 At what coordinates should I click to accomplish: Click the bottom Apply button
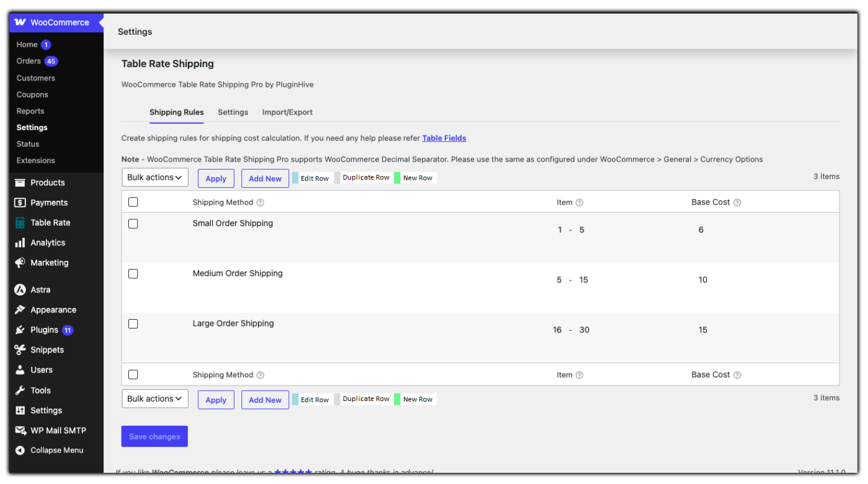point(216,400)
